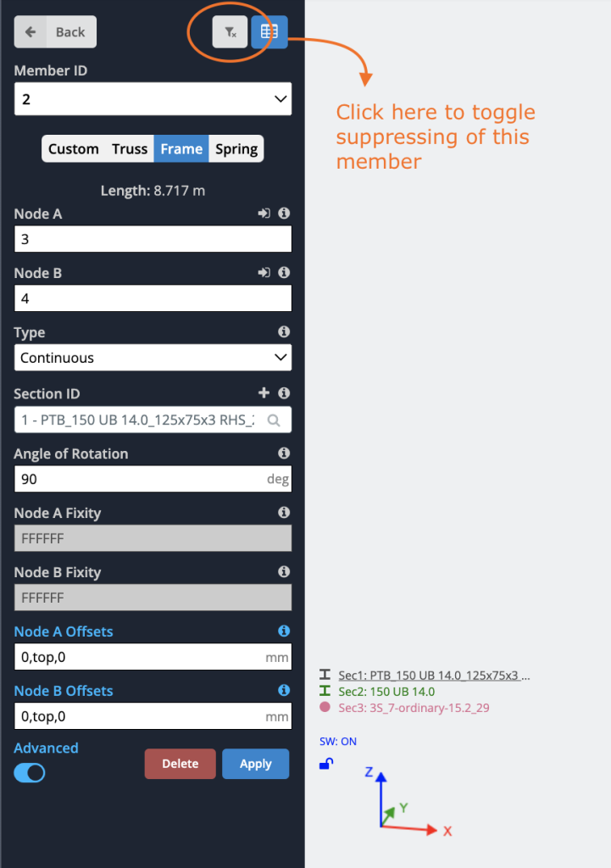
Task: Switch to the Truss member tab
Action: click(130, 149)
